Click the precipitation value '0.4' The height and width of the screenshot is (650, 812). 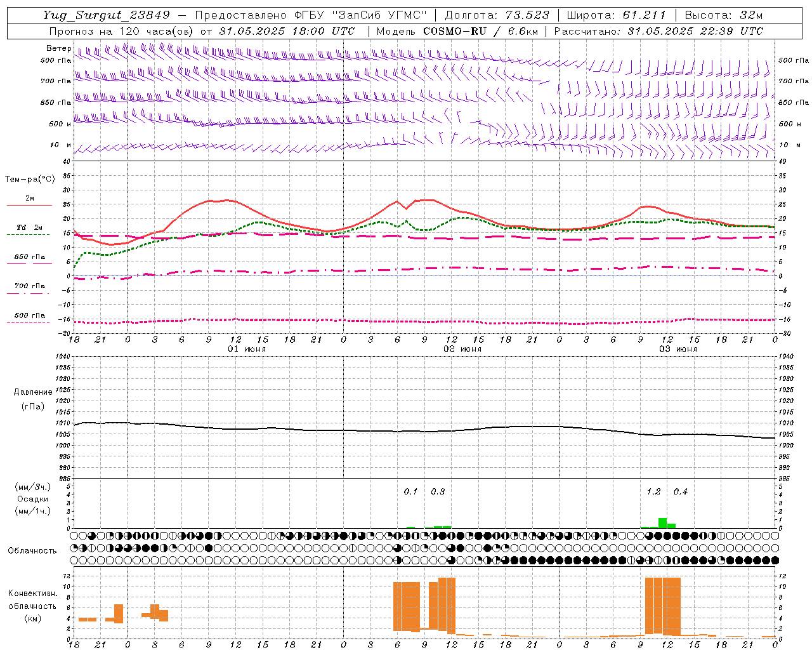pos(681,492)
